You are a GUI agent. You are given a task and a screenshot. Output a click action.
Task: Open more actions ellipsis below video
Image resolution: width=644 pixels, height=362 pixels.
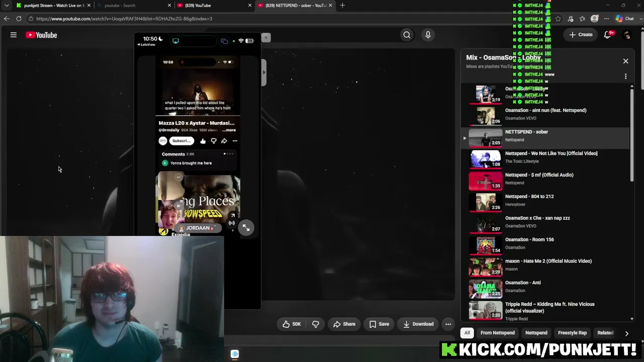448,324
